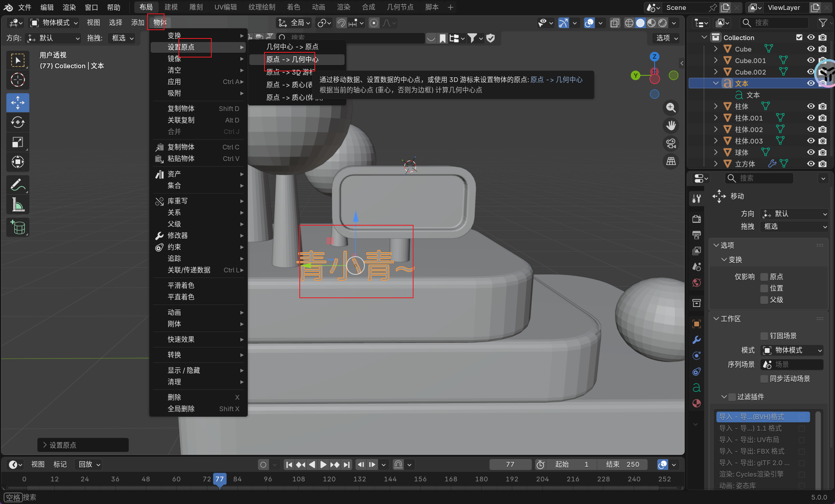Select the Cursor tool
This screenshot has height=504, width=835.
click(x=18, y=80)
